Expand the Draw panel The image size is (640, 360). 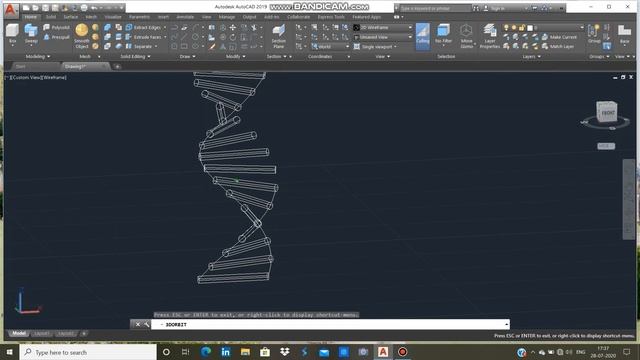[187, 56]
